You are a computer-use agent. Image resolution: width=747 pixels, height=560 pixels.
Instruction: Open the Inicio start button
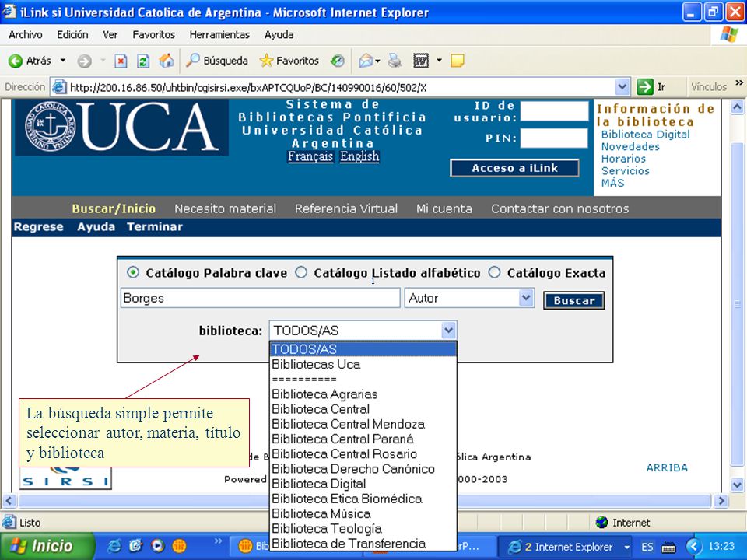[47, 546]
